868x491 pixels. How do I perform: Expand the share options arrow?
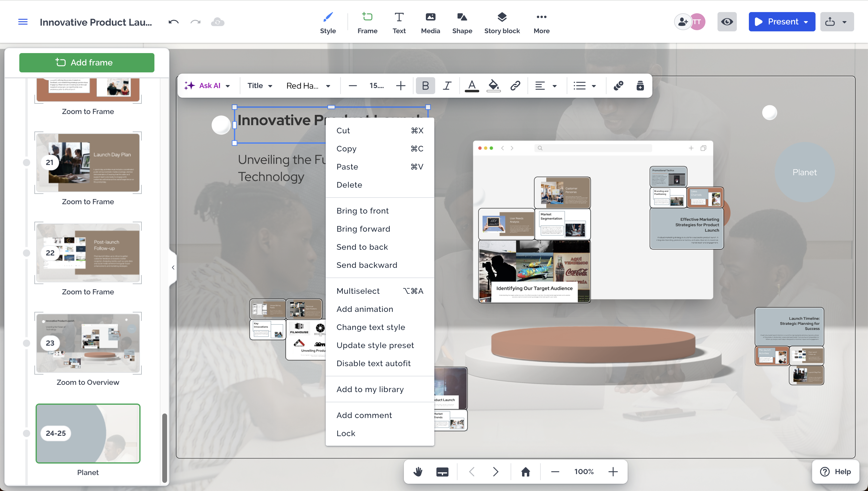coord(845,22)
